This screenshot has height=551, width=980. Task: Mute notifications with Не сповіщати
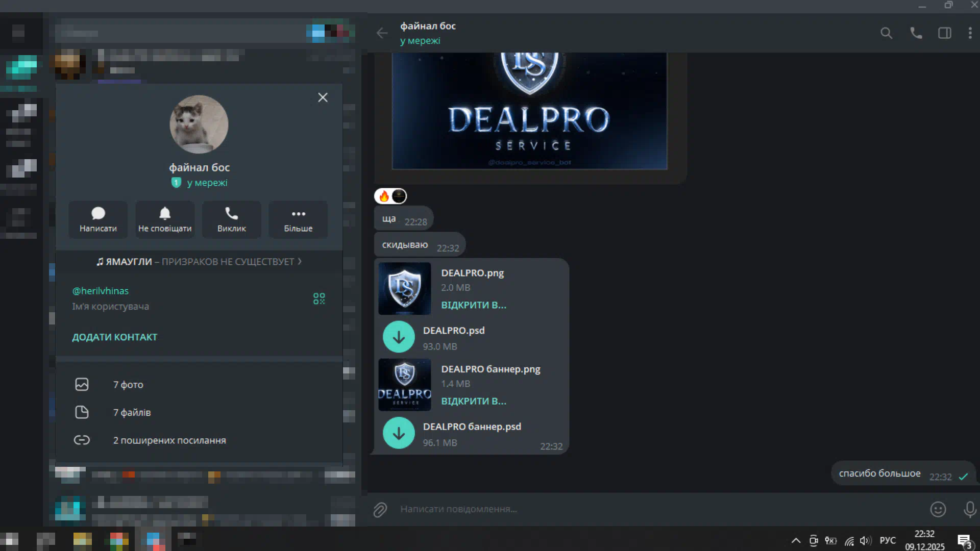click(x=165, y=219)
